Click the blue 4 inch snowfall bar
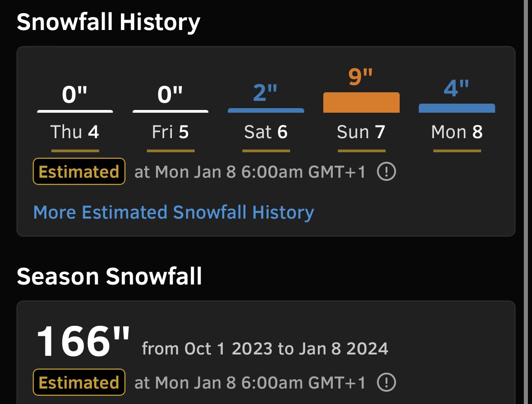 [457, 108]
